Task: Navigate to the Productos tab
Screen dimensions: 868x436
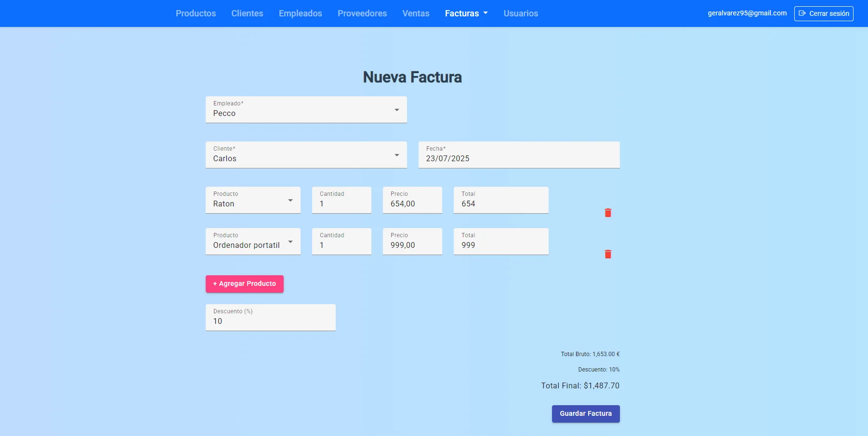Action: pos(196,13)
